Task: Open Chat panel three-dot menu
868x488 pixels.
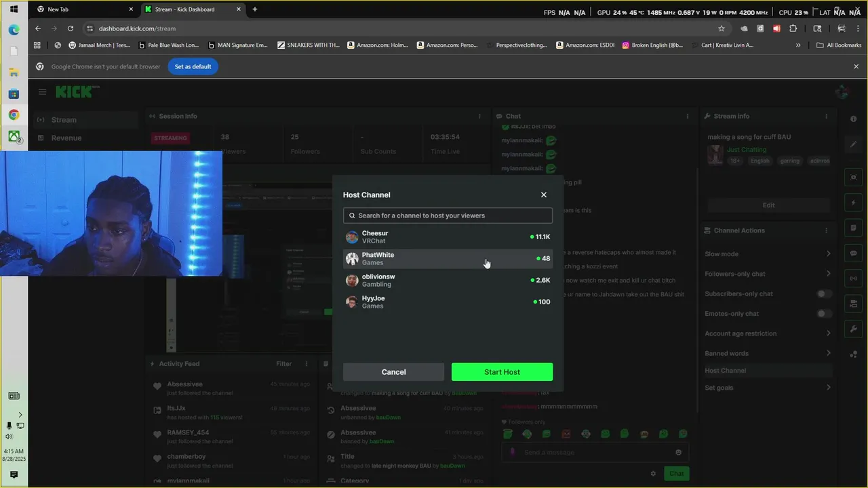Action: (687, 116)
